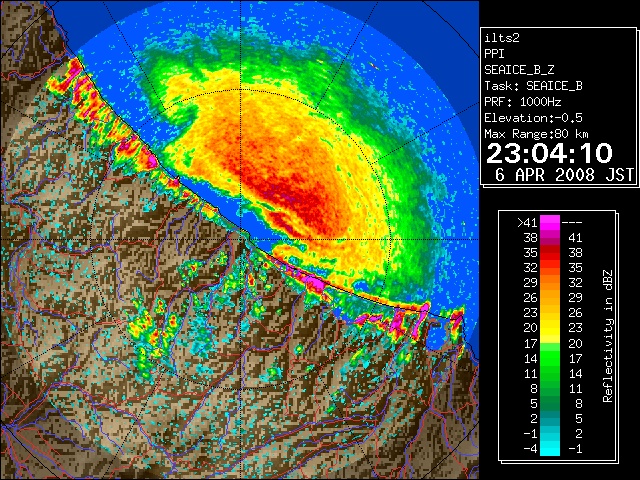Click the '-4' legend value on left
This screenshot has height=480, width=640.
pos(530,449)
